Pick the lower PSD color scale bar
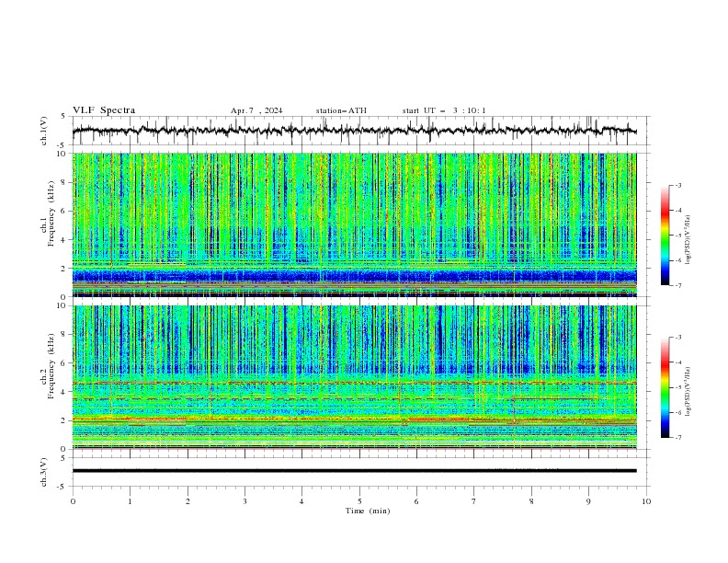The image size is (728, 563). 665,387
